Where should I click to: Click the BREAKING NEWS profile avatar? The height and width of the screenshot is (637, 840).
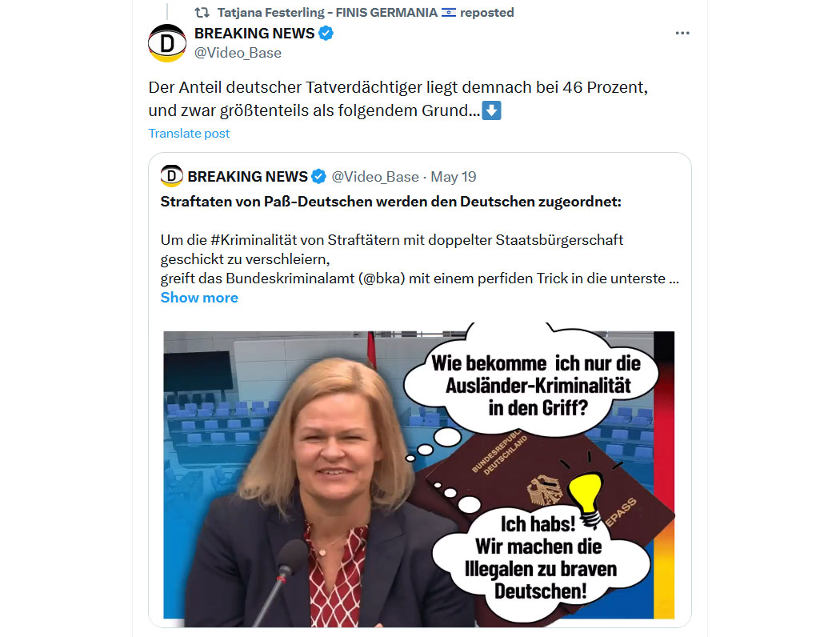[x=167, y=43]
